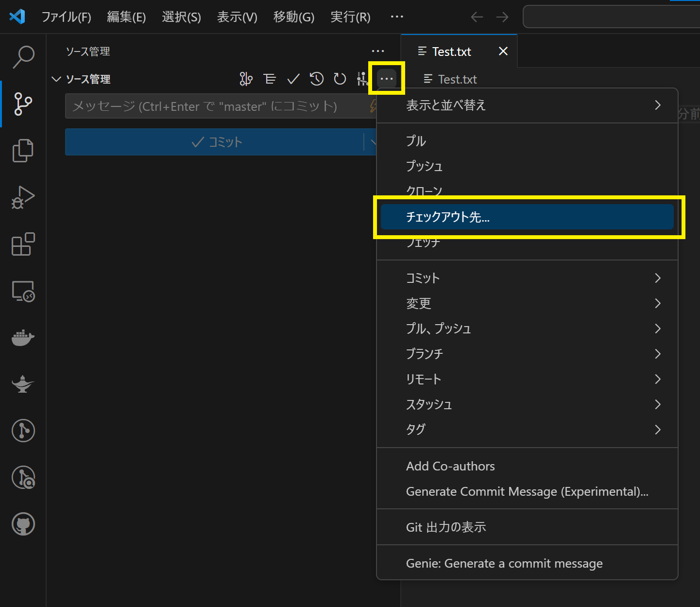
Task: Open the 表示(V) menu
Action: pyautogui.click(x=237, y=17)
